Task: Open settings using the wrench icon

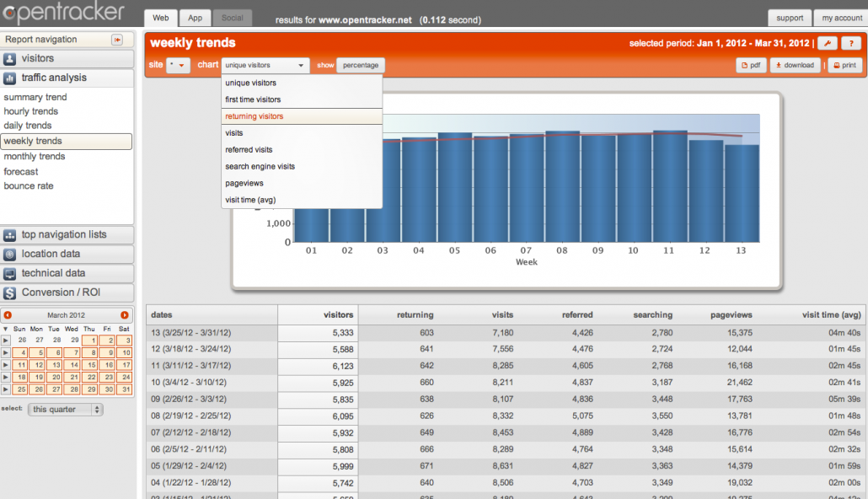Action: [x=829, y=42]
